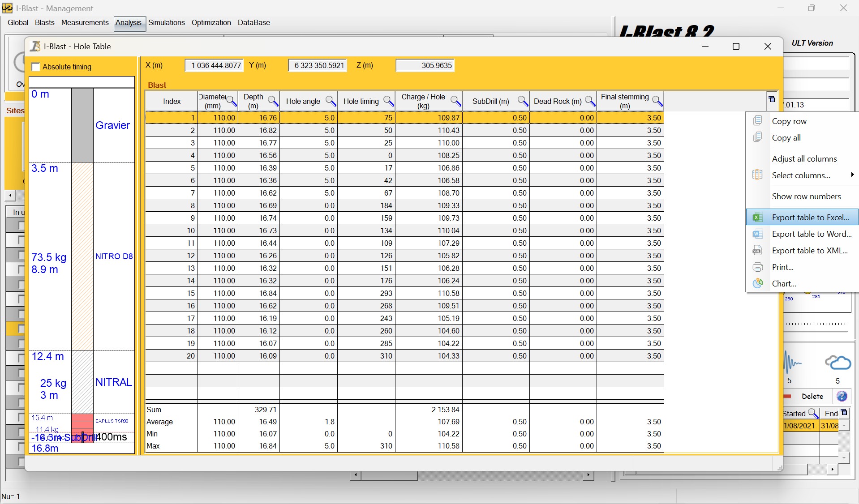The height and width of the screenshot is (504, 859).
Task: Open the Simulations menu
Action: point(166,22)
